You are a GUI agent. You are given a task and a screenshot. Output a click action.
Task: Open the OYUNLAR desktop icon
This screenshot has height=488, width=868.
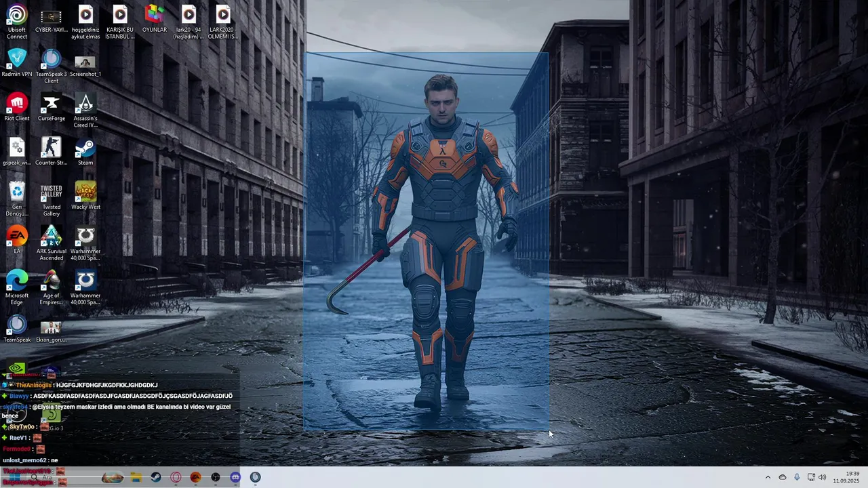click(x=154, y=20)
